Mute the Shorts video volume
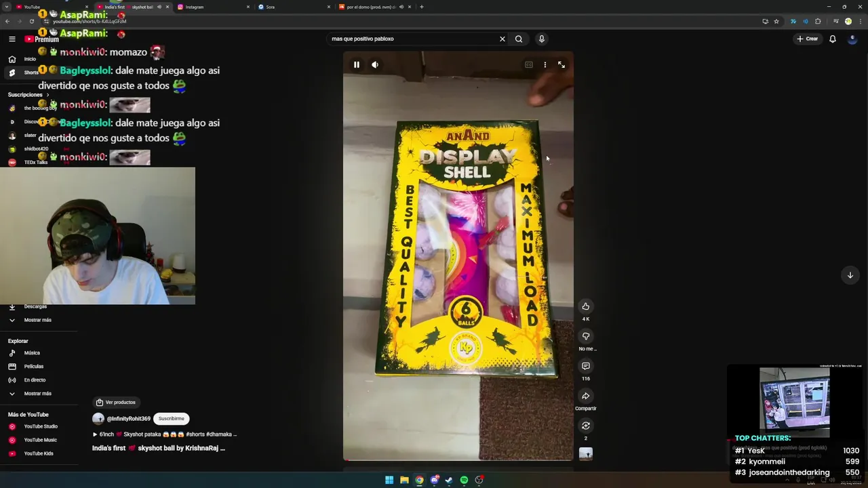Viewport: 868px width, 488px height. (375, 64)
